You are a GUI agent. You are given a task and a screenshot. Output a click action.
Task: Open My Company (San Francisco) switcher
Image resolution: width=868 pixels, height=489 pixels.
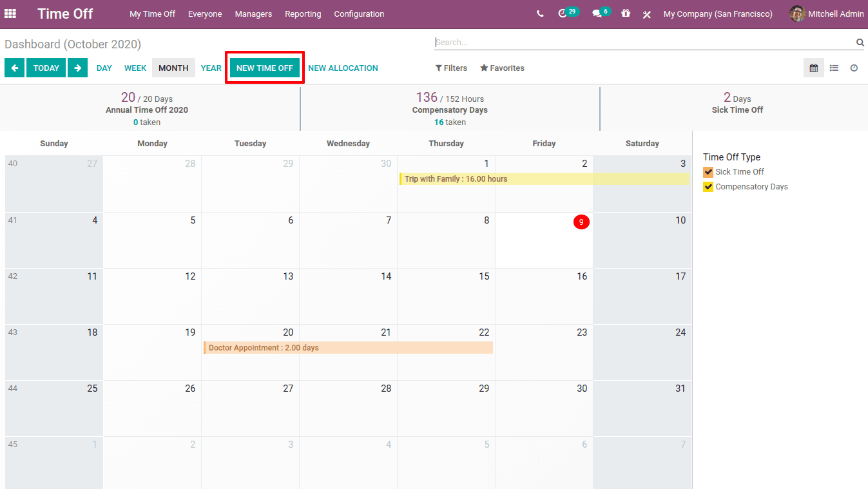(718, 14)
